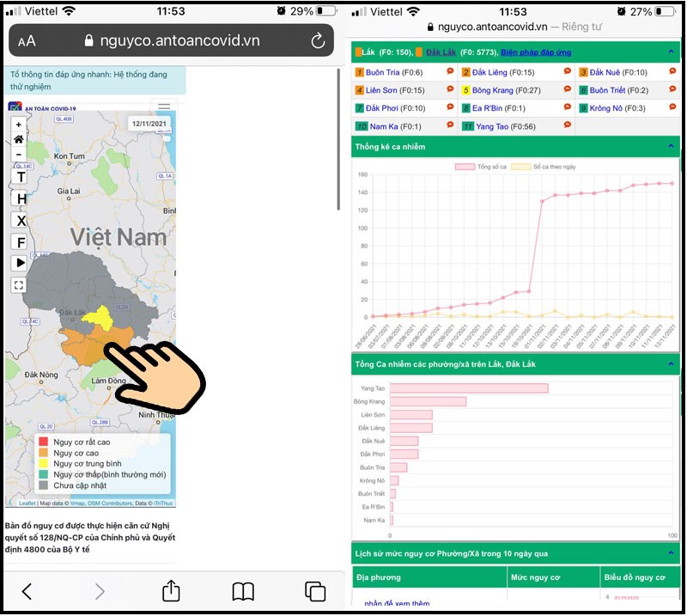Open the Biện pháp đáp ứng link
Image resolution: width=687 pixels, height=616 pixels.
pos(536,52)
